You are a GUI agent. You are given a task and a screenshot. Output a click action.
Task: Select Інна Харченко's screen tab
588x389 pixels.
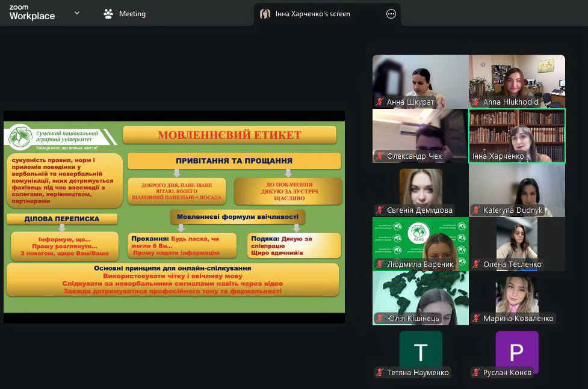tap(312, 14)
